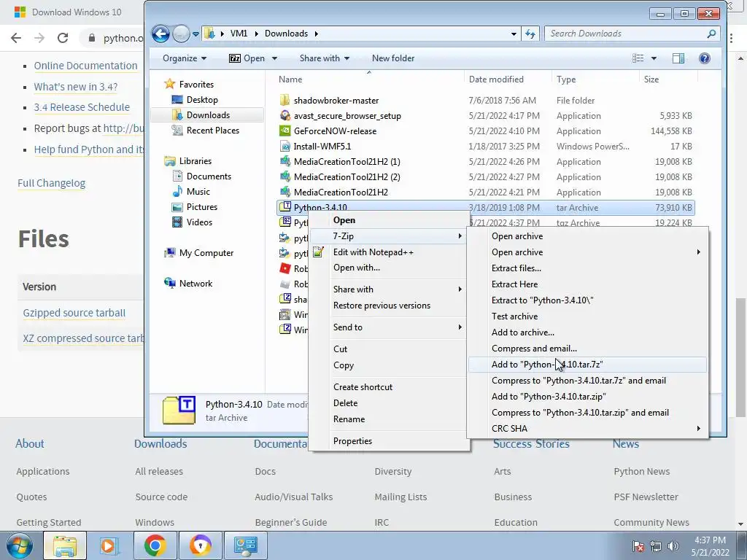The width and height of the screenshot is (747, 560).
Task: Select the MediaCreationTool21H2 (2) icon
Action: click(285, 176)
